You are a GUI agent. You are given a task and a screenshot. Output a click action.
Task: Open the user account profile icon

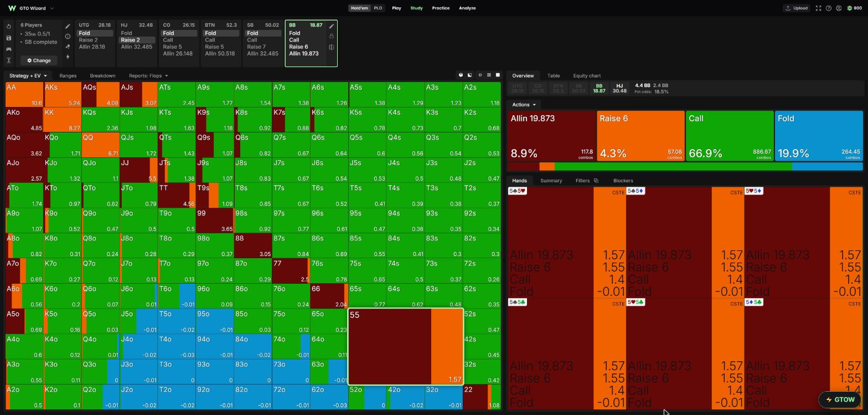pyautogui.click(x=839, y=8)
